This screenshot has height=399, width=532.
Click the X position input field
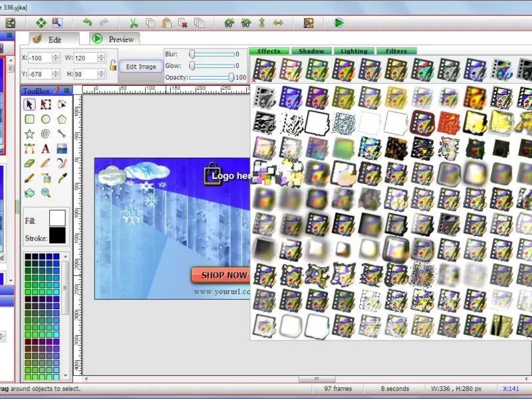pos(40,58)
